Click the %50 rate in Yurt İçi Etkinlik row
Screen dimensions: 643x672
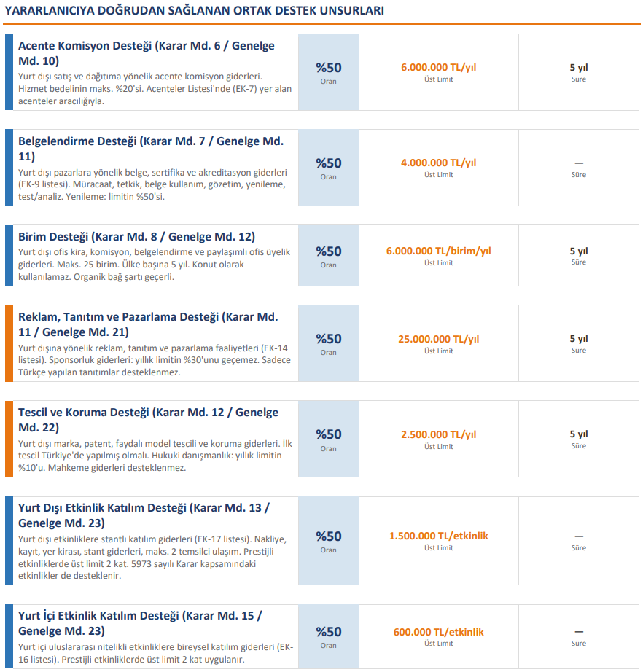click(x=328, y=632)
